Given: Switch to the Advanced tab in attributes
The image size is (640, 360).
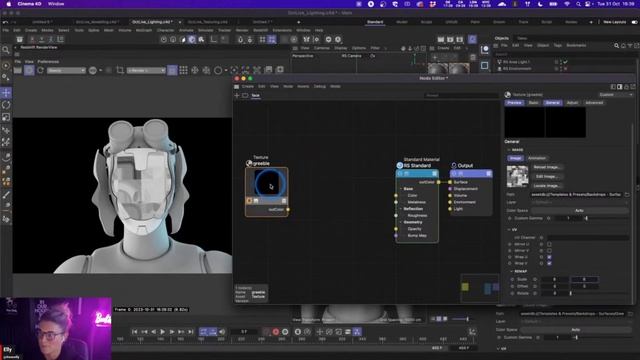Looking at the screenshot, I should point(594,103).
